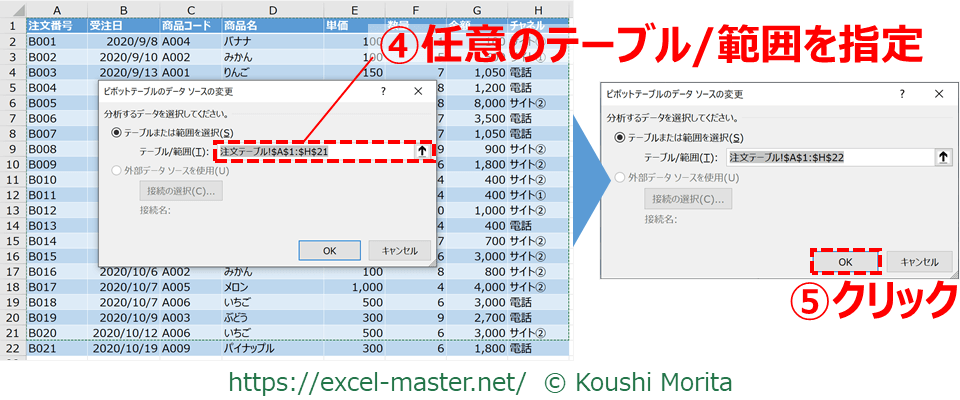
Task: Close the left data source dialog with X
Action: click(418, 91)
